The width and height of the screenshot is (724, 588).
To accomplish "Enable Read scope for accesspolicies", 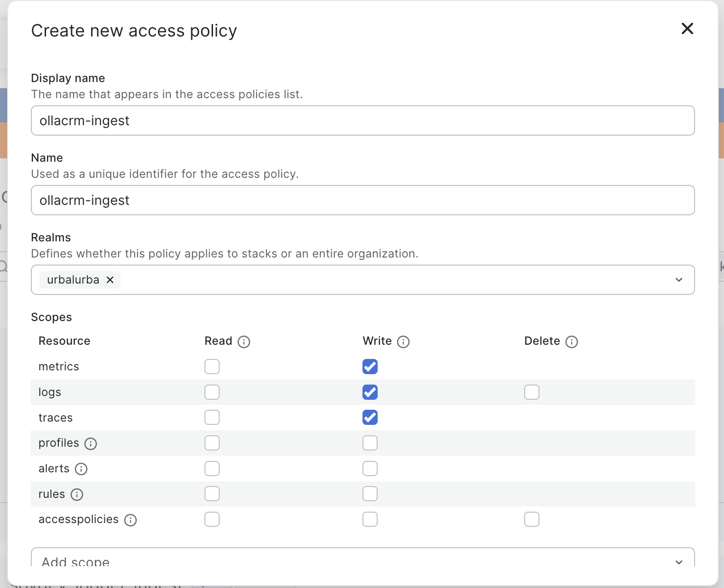I will [x=212, y=519].
